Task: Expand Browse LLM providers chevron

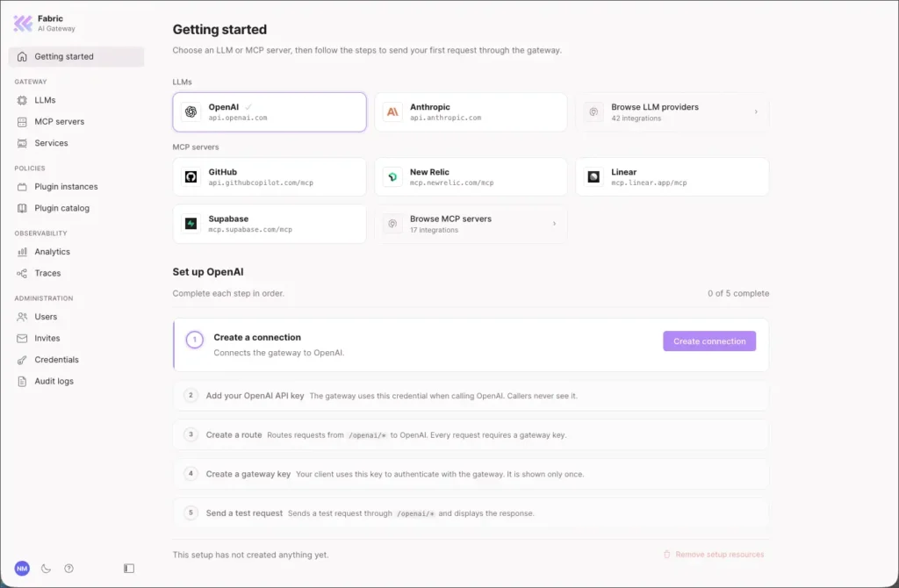Action: (x=756, y=111)
